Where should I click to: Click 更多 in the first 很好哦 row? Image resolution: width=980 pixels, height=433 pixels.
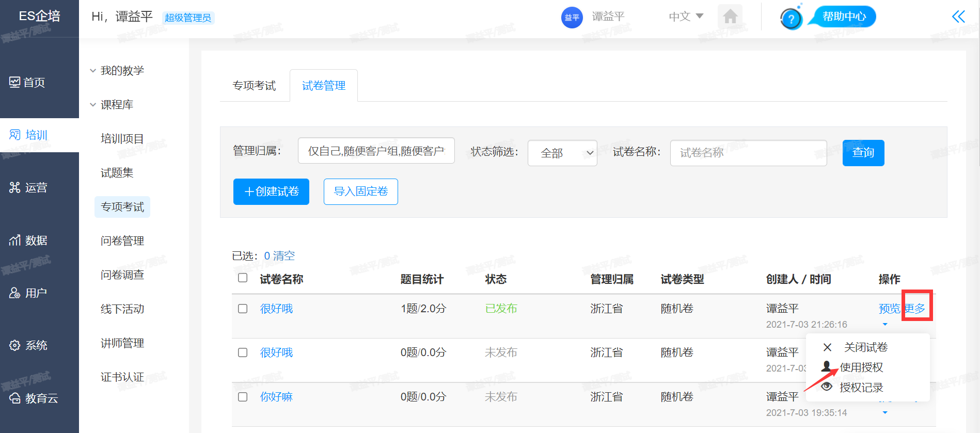coord(915,309)
